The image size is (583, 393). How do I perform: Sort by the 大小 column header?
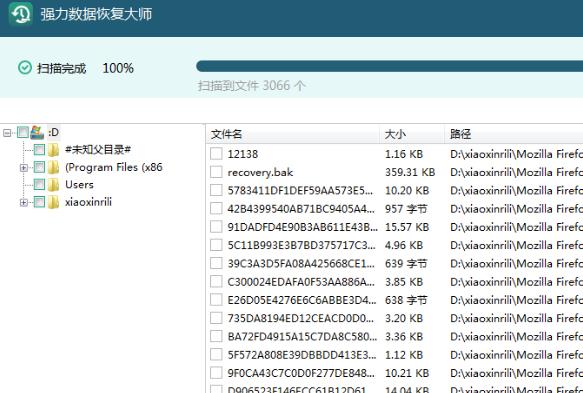tap(412, 134)
